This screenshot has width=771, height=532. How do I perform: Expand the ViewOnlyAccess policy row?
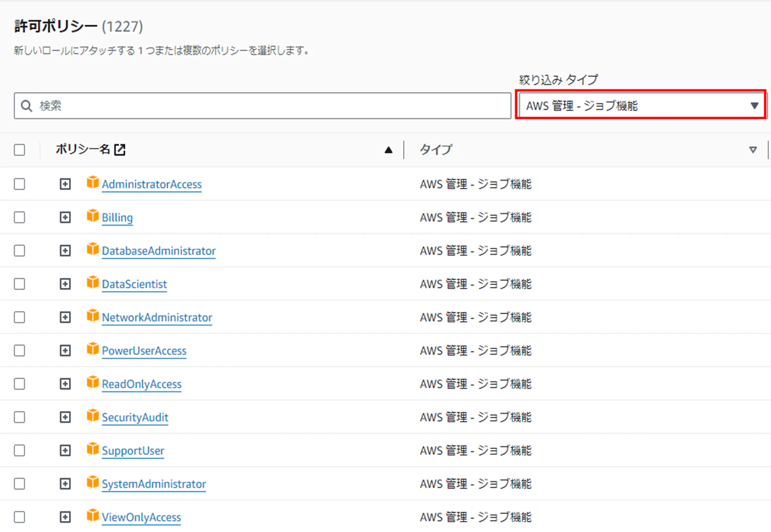pyautogui.click(x=65, y=517)
